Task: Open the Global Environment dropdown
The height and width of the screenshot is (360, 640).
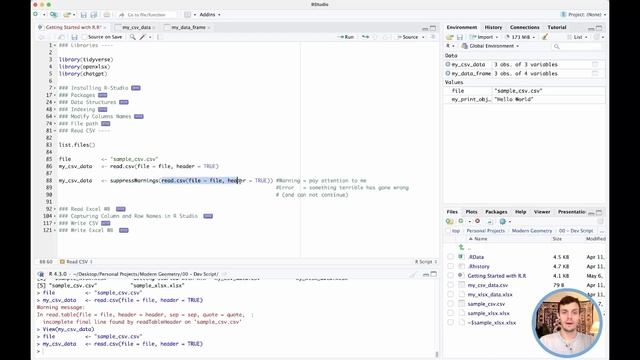Action: pyautogui.click(x=490, y=46)
